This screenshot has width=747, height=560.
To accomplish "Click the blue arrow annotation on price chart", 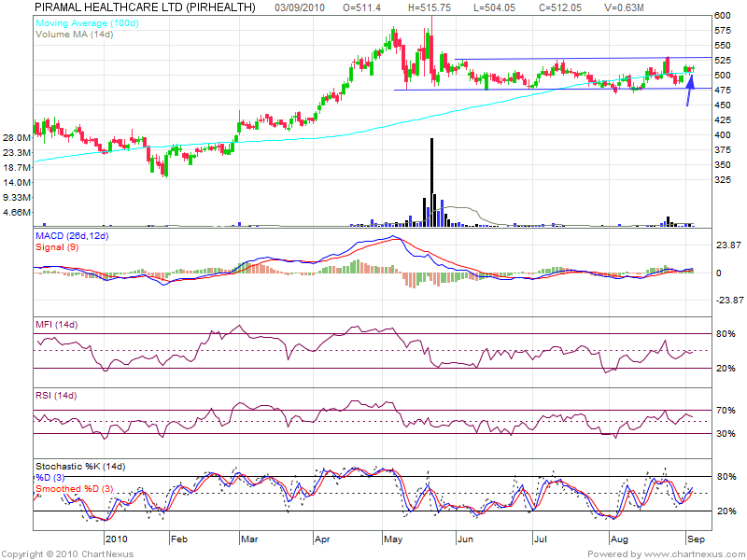I will pos(690,91).
